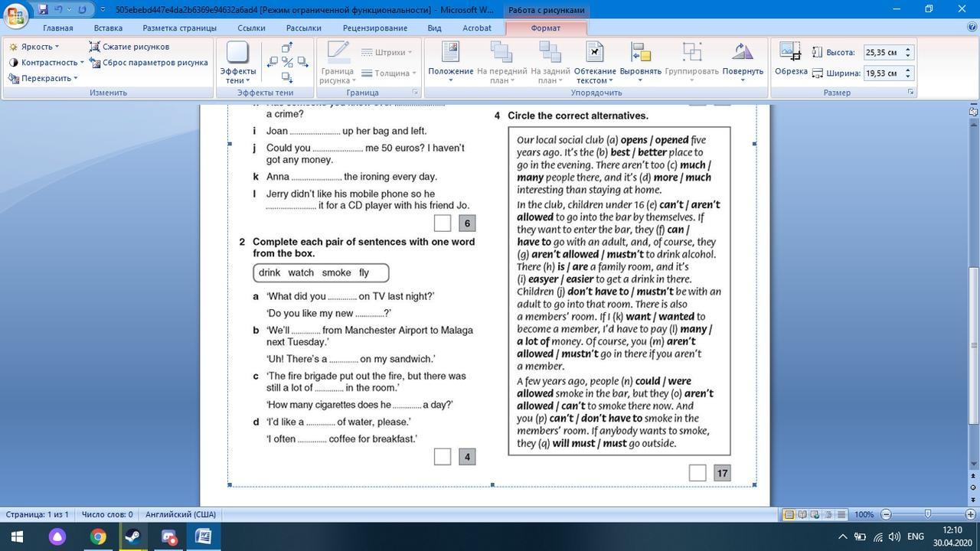Switch to Draft view
This screenshot has width=980, height=551.
click(841, 515)
